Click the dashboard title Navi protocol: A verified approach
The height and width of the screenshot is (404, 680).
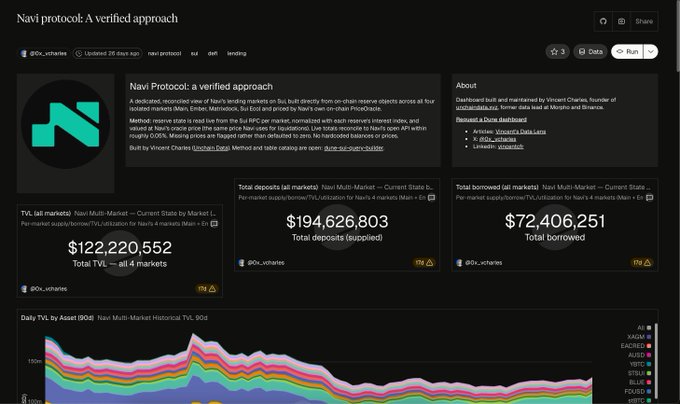pyautogui.click(x=97, y=19)
